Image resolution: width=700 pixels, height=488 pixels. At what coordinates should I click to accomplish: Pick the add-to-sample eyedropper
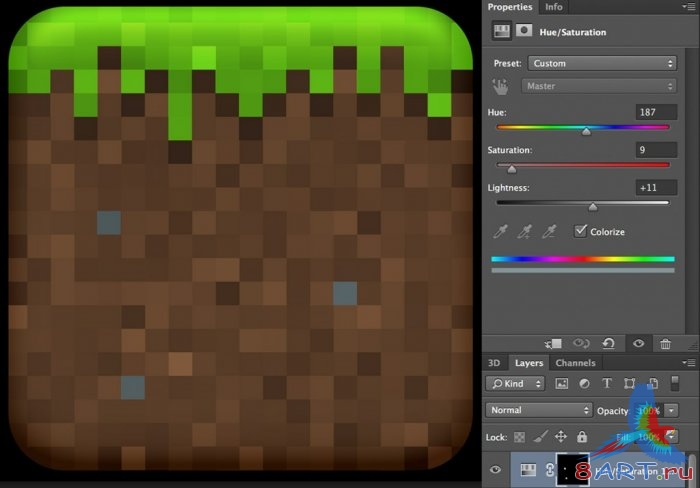(525, 232)
